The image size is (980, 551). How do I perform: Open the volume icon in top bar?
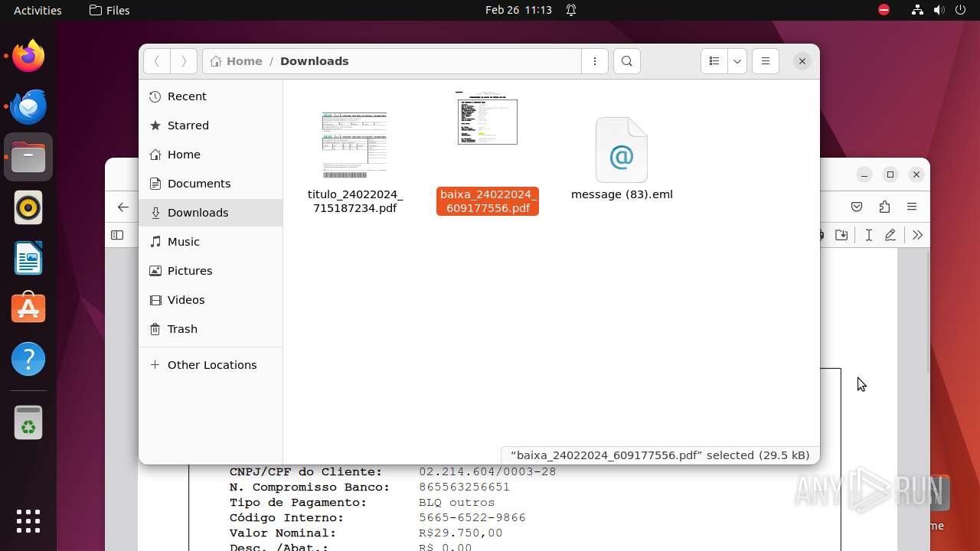939,10
